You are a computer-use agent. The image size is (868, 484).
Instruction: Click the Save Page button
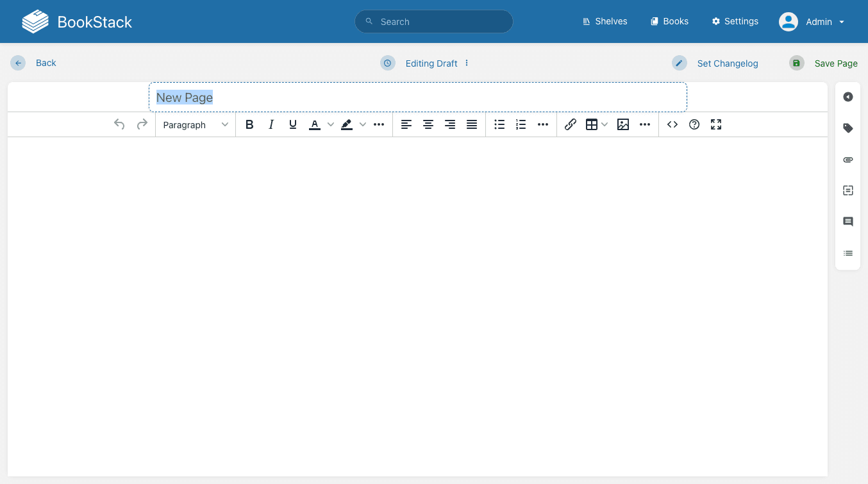point(824,63)
